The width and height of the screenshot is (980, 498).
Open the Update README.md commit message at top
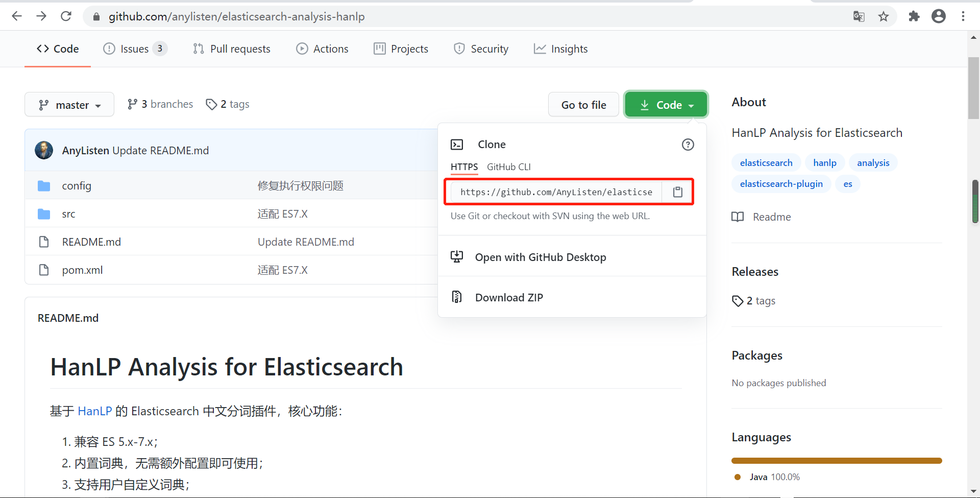click(161, 151)
